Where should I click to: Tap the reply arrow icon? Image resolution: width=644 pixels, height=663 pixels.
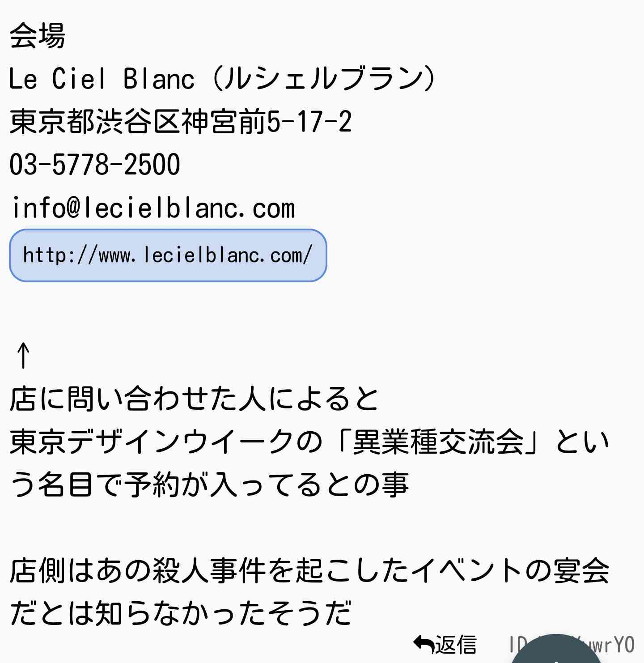[x=423, y=645]
